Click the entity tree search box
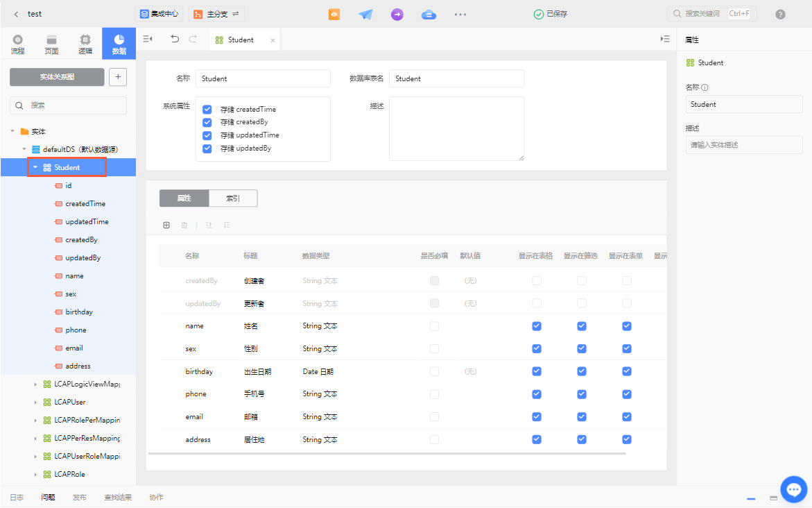The height and width of the screenshot is (508, 812). tap(69, 105)
